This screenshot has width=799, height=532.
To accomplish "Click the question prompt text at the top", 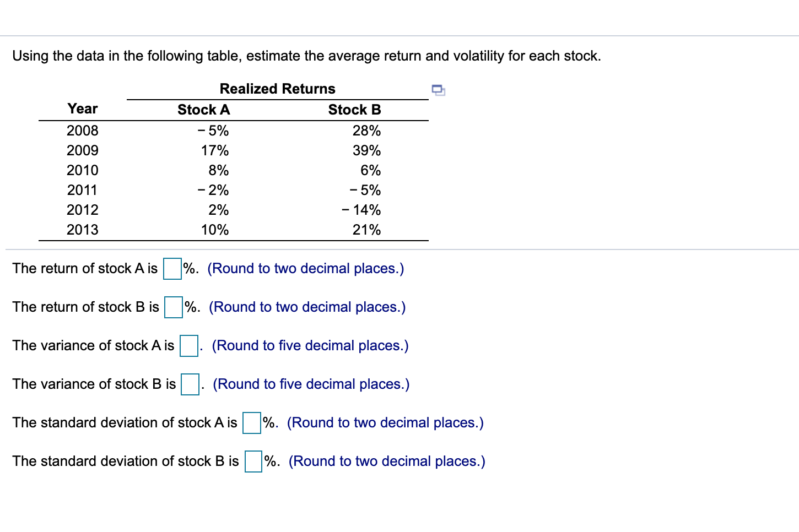I will [306, 56].
